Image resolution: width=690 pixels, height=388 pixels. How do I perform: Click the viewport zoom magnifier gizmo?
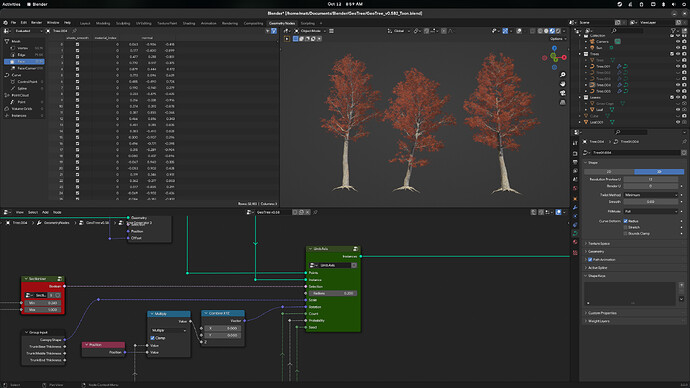[562, 75]
